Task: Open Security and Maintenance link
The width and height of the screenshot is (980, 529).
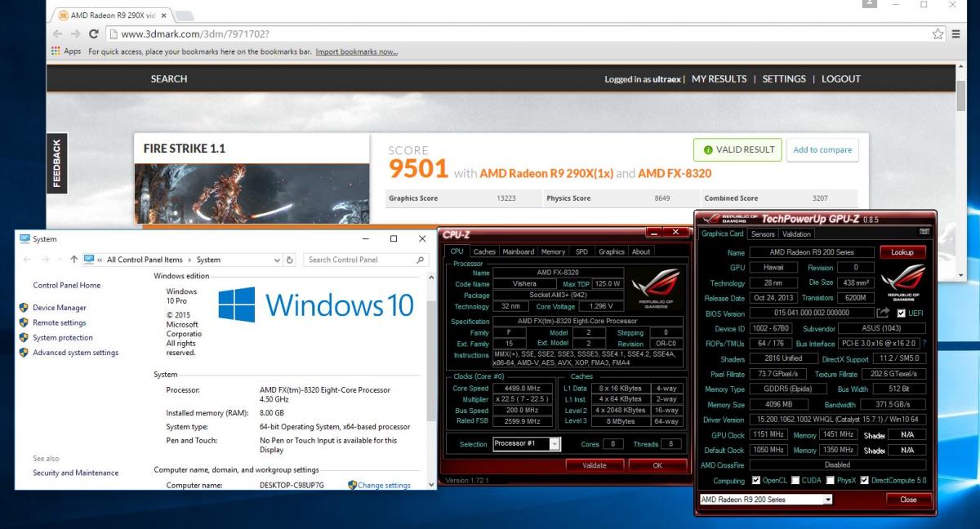Action: [75, 473]
